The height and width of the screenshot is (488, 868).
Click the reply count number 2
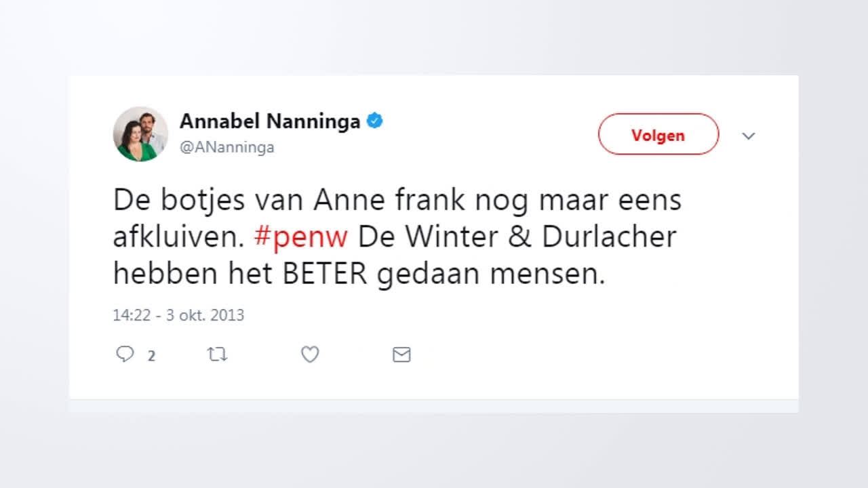pyautogui.click(x=152, y=356)
